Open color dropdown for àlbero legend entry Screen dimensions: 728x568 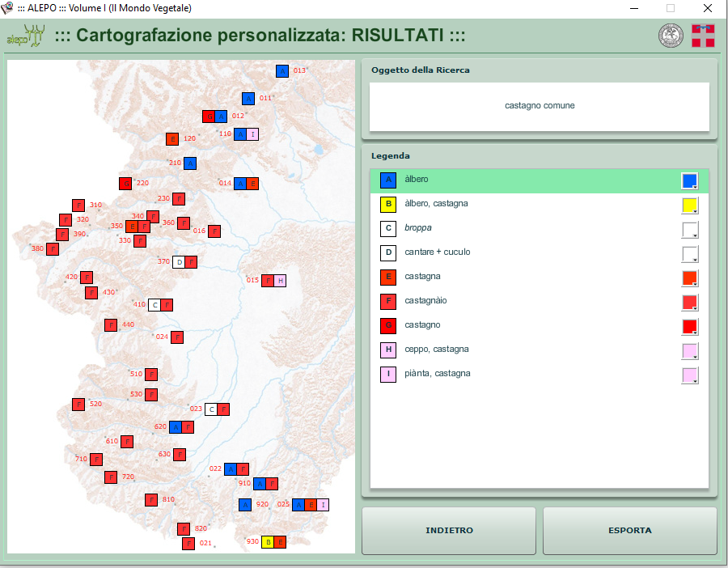coord(690,181)
